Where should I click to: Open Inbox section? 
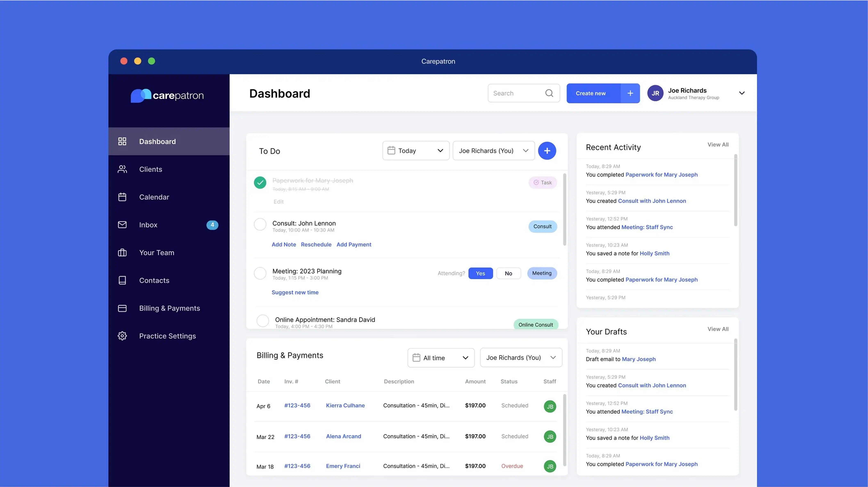[x=169, y=225]
